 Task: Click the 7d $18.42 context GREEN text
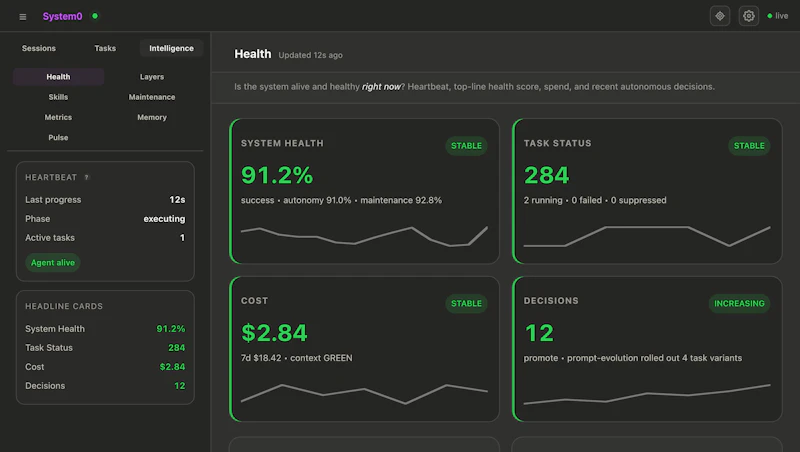pyautogui.click(x=296, y=358)
